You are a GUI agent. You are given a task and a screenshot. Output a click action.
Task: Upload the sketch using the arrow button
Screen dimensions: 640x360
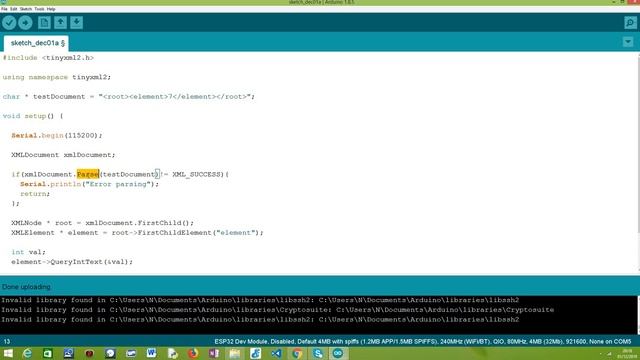click(25, 22)
